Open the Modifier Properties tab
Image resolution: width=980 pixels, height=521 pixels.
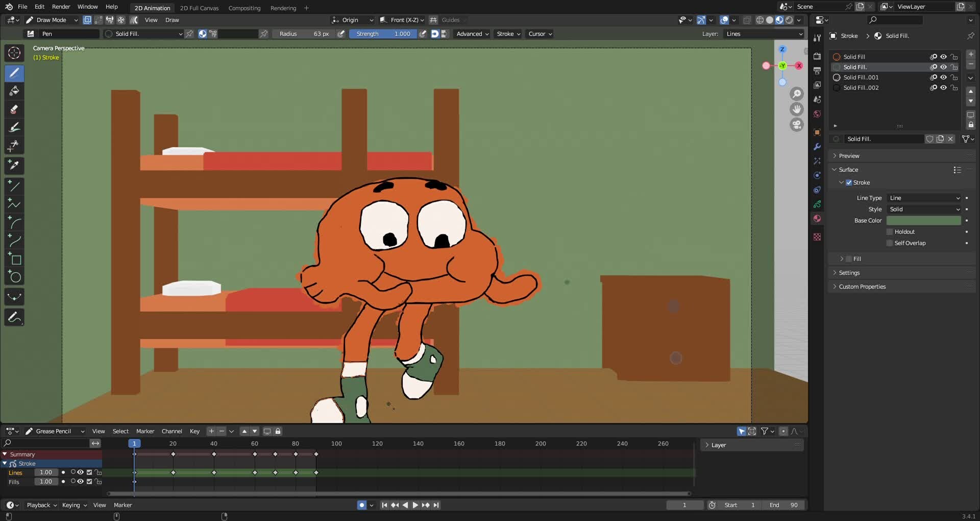coord(817,147)
